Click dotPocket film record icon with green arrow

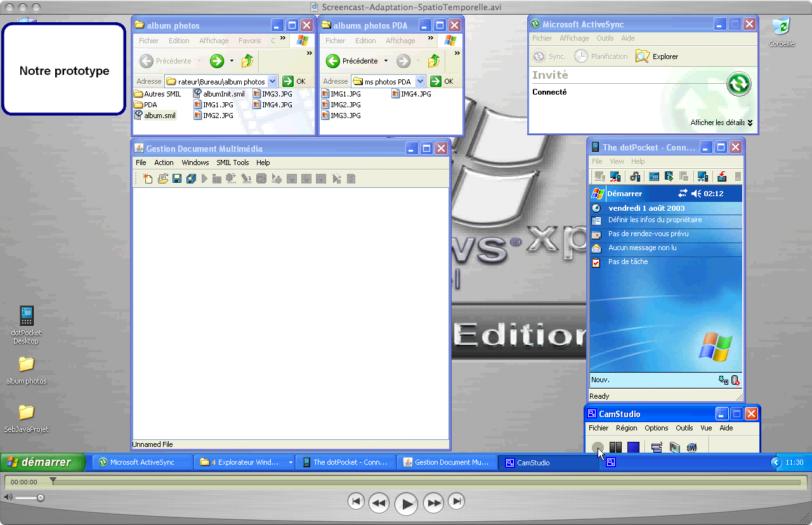click(x=669, y=176)
